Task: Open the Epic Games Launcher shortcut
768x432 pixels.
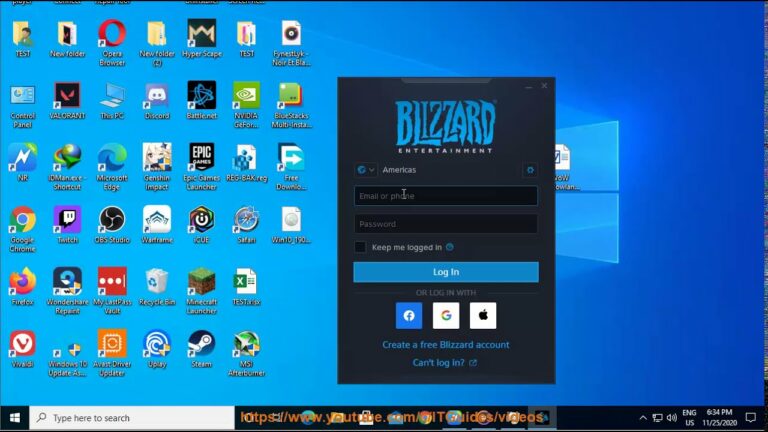Action: 202,167
